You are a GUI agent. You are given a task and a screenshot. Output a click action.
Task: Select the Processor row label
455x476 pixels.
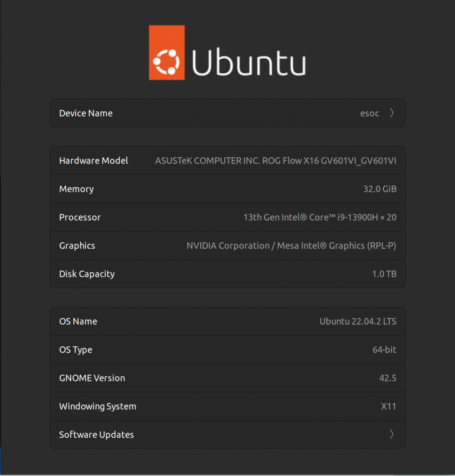coord(80,217)
